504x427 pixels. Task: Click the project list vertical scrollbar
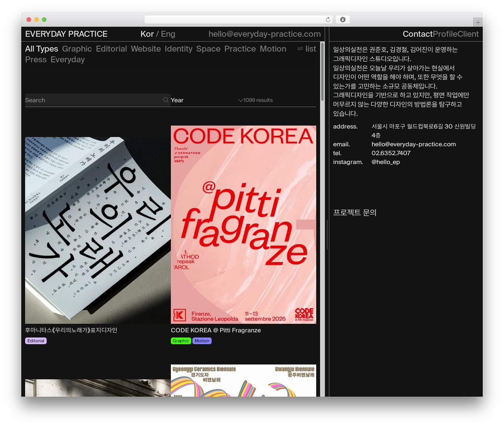(x=322, y=71)
